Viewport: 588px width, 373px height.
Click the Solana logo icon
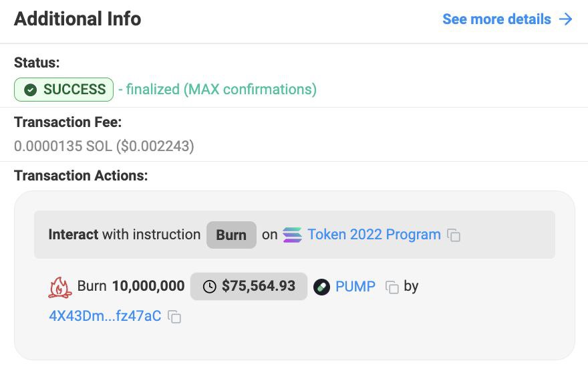[292, 235]
